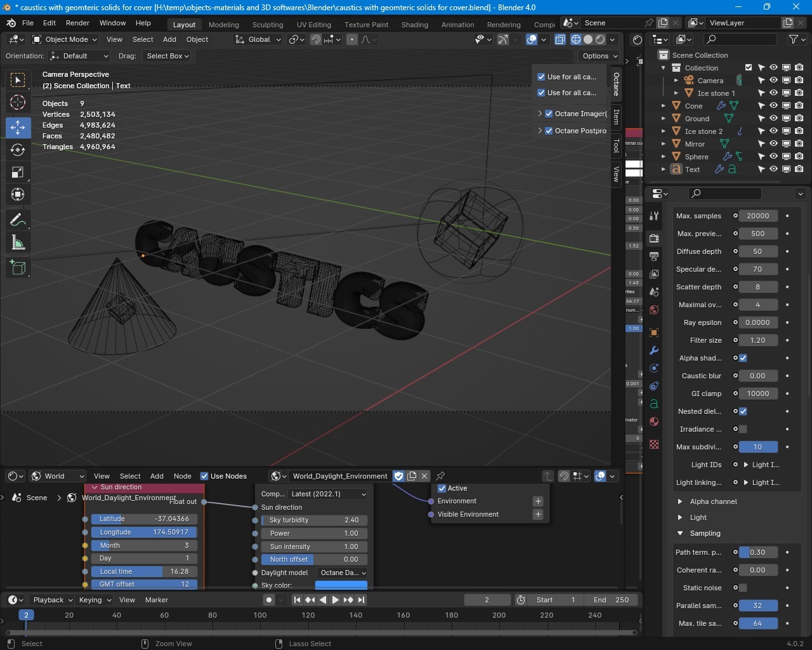Choose the Add Cube tool
Viewport: 812px width, 650px height.
(18, 268)
